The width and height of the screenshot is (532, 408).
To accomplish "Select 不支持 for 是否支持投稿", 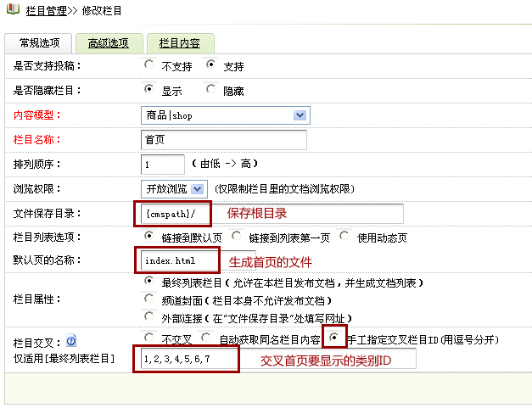I will [149, 64].
